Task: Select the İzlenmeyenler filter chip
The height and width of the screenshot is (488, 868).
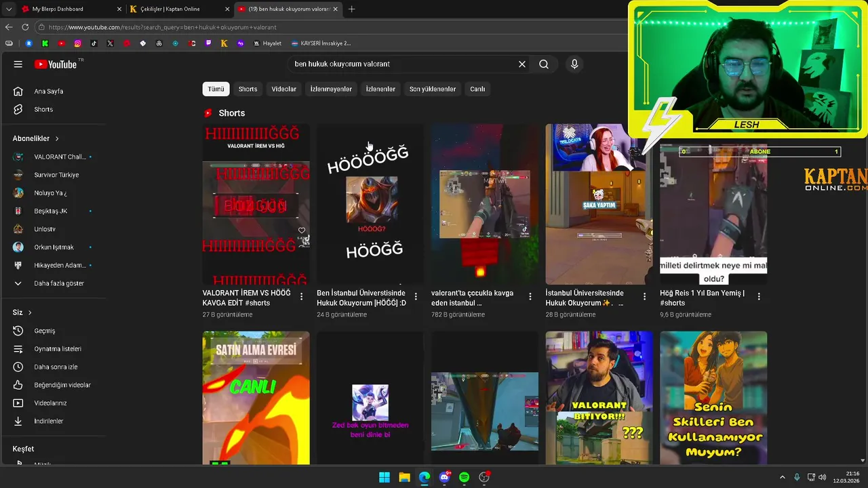Action: click(x=331, y=89)
